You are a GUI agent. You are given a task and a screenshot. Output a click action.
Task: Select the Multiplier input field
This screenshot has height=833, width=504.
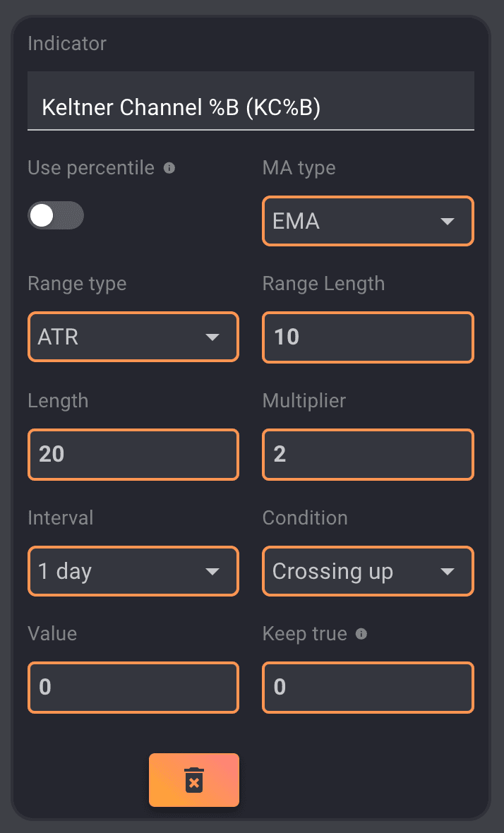(x=368, y=454)
